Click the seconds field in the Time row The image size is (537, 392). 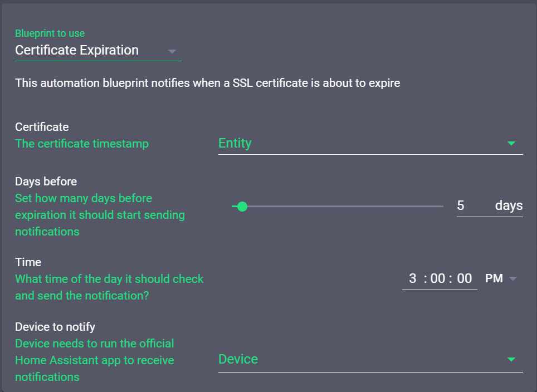tap(462, 278)
